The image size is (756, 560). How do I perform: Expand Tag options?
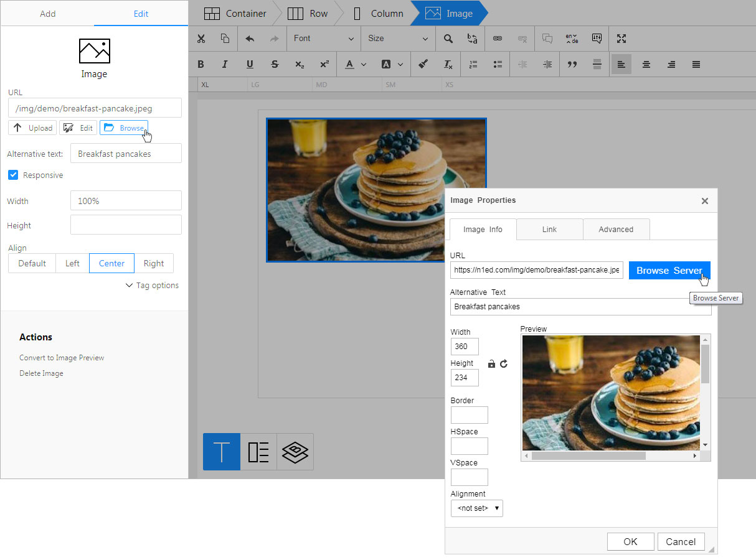click(x=152, y=285)
